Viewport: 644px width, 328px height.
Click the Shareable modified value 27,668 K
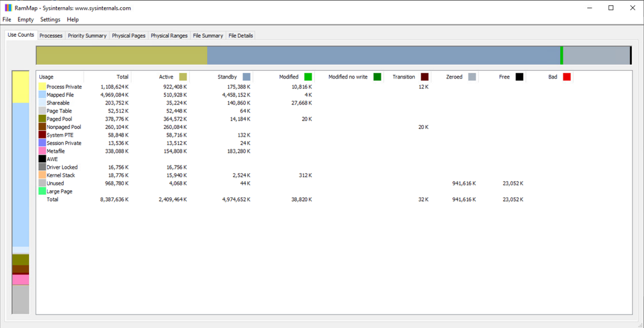[301, 103]
